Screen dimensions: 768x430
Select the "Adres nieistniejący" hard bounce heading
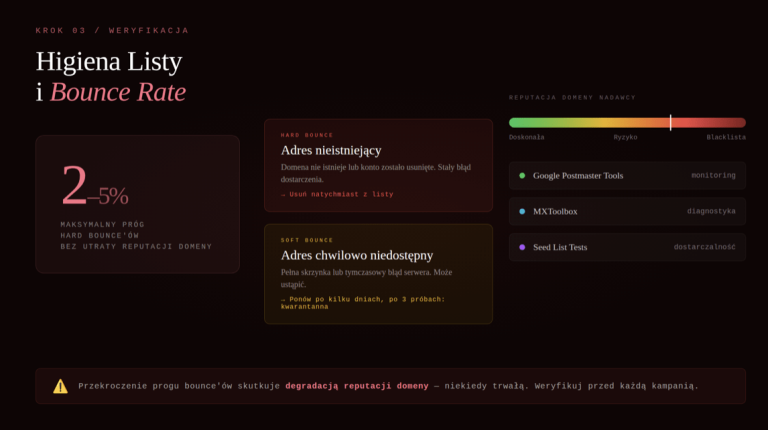(x=331, y=150)
